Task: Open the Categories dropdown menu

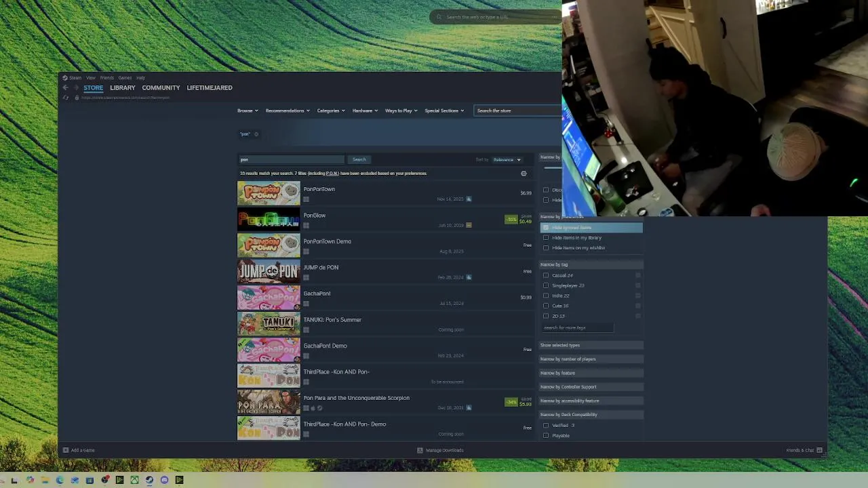Action: pyautogui.click(x=331, y=110)
